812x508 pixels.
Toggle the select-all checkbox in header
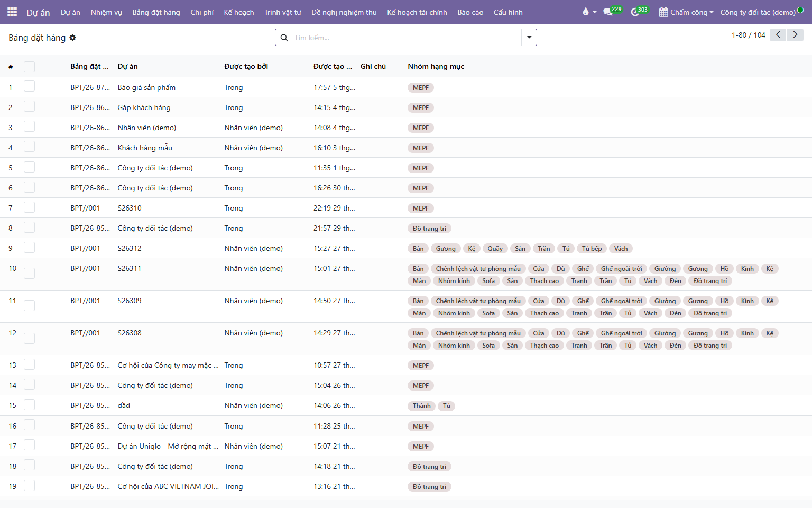[29, 67]
